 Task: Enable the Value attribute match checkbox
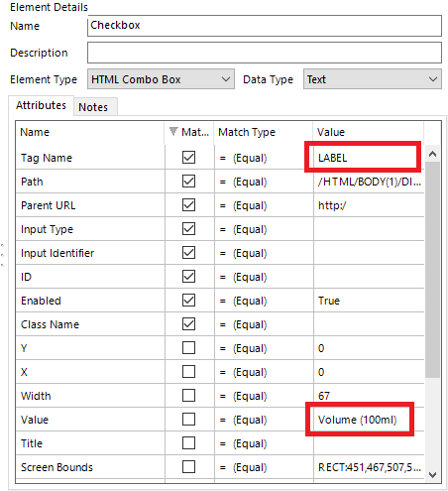[188, 420]
